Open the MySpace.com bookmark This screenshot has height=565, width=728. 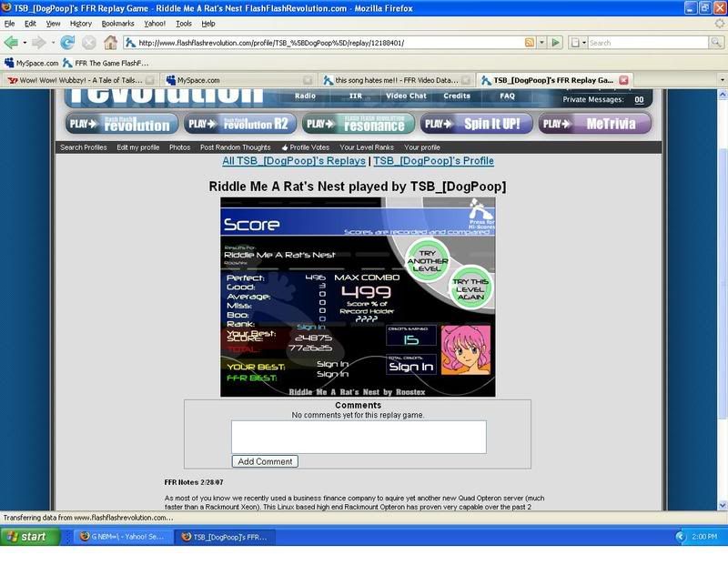32,63
